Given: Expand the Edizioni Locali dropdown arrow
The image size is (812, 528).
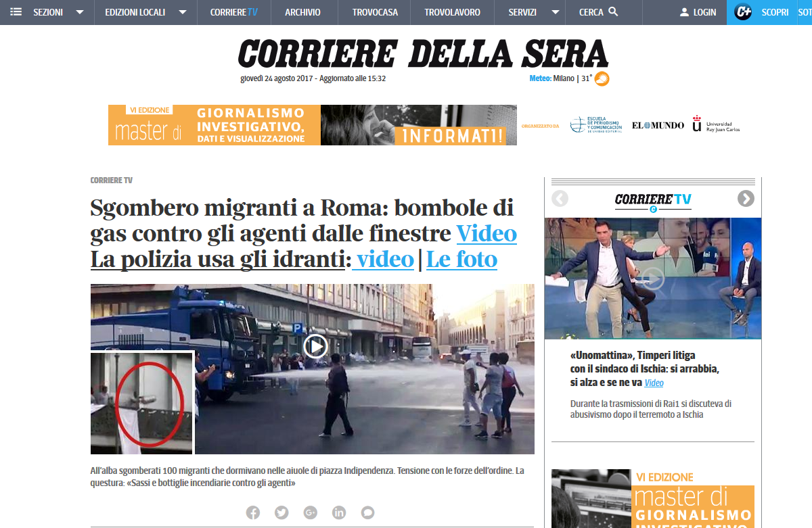Looking at the screenshot, I should tap(183, 12).
